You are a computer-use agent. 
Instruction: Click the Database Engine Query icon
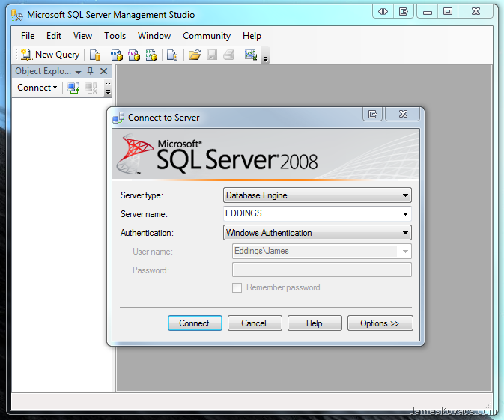coord(95,55)
